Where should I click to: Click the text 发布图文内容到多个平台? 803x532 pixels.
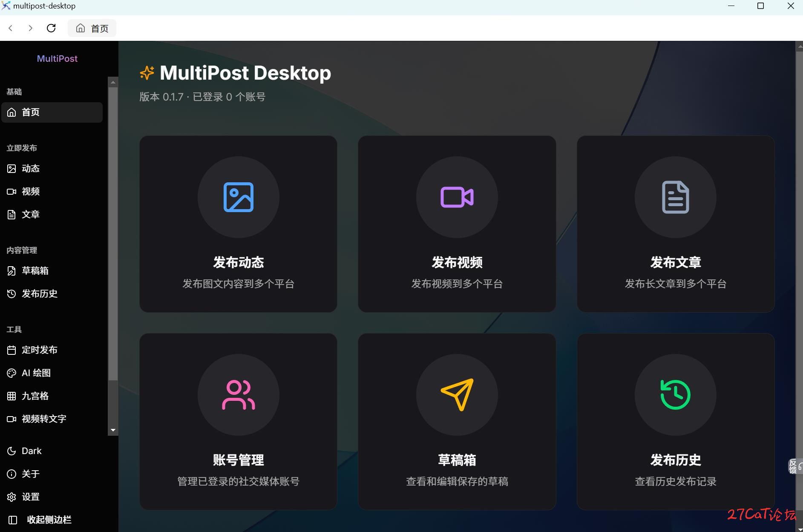pyautogui.click(x=239, y=284)
